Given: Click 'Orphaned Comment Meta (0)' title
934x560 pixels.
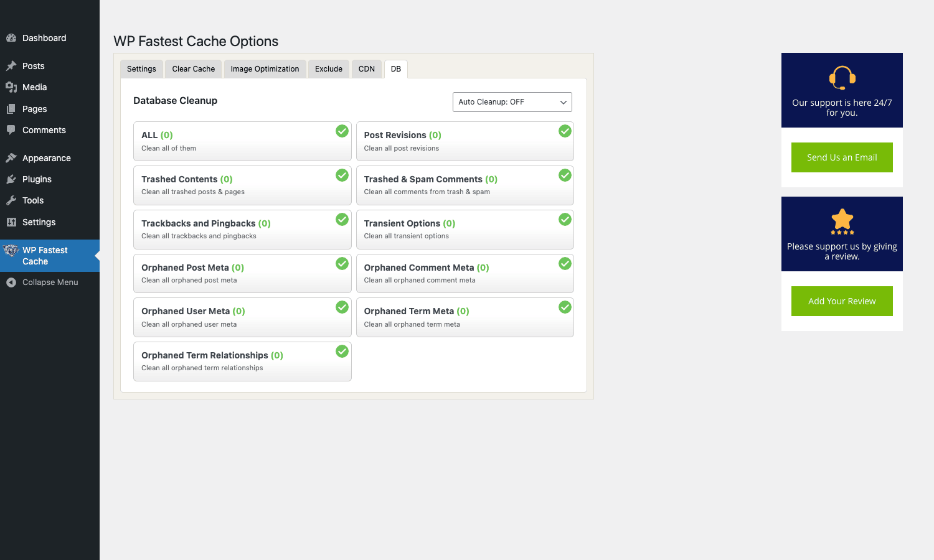Looking at the screenshot, I should (x=427, y=268).
